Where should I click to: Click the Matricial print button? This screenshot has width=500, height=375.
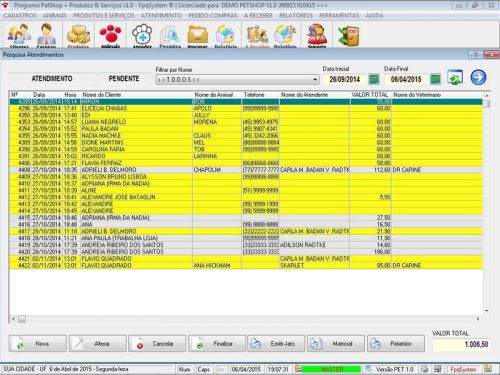[x=336, y=343]
